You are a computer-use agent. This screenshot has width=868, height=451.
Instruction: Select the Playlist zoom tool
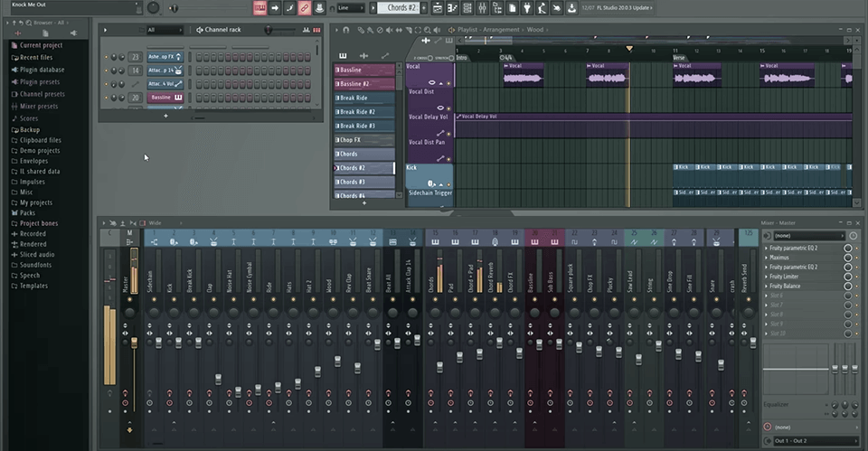click(x=428, y=30)
